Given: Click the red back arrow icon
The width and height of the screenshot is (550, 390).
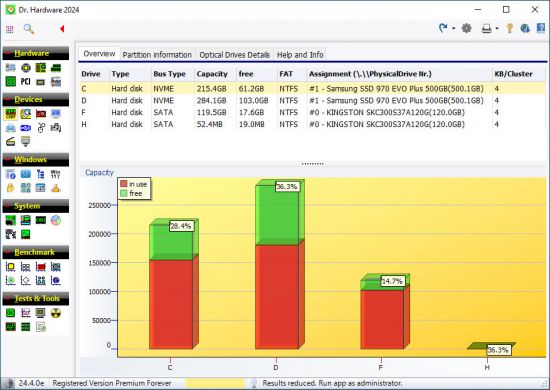Looking at the screenshot, I should 62,29.
